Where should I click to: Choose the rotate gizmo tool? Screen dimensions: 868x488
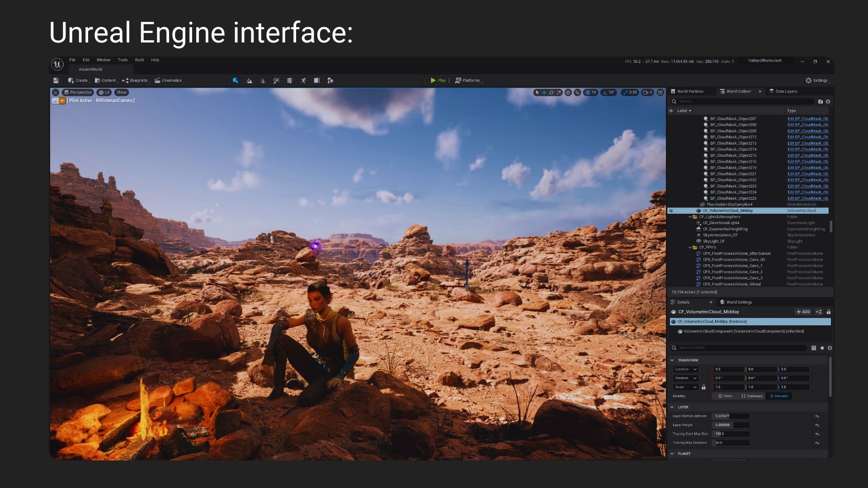pyautogui.click(x=552, y=92)
